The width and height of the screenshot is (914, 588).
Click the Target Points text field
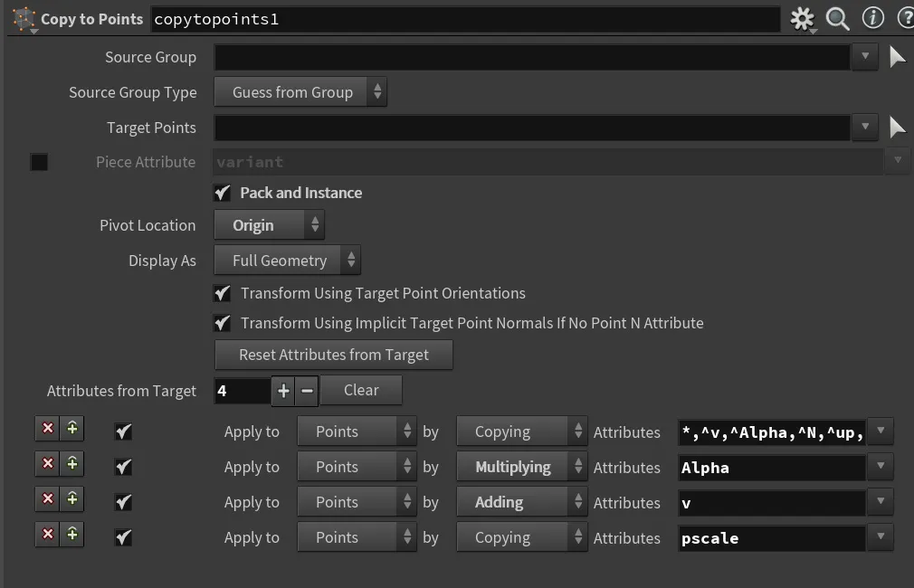coord(531,128)
